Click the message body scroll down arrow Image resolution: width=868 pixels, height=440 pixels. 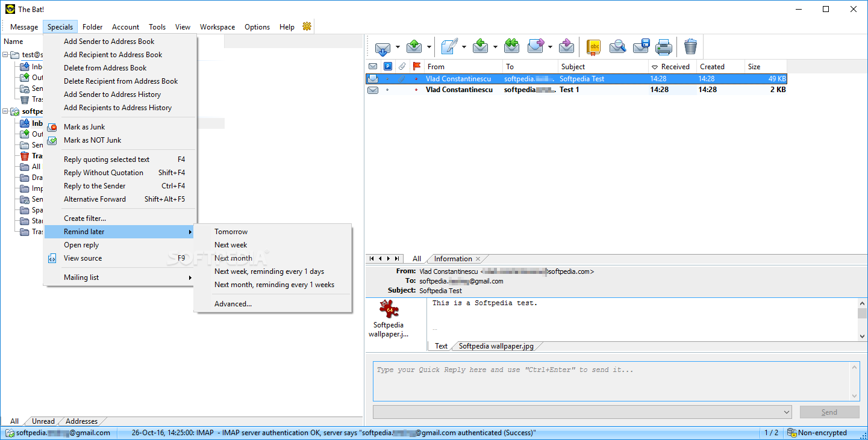(x=862, y=336)
